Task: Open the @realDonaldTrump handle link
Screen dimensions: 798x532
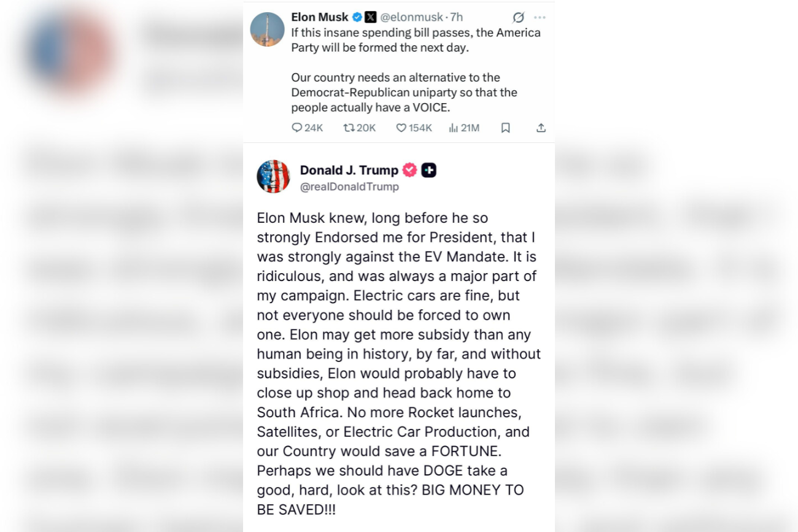Action: coord(349,187)
